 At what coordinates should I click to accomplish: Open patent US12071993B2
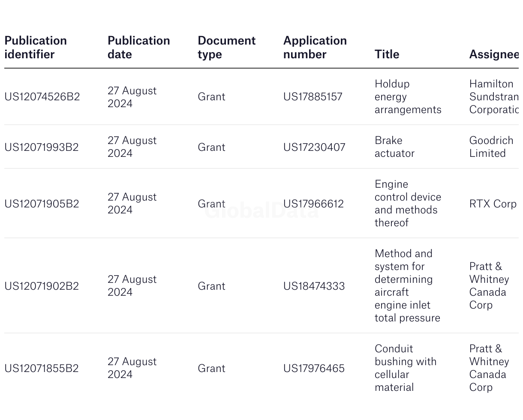click(x=42, y=147)
